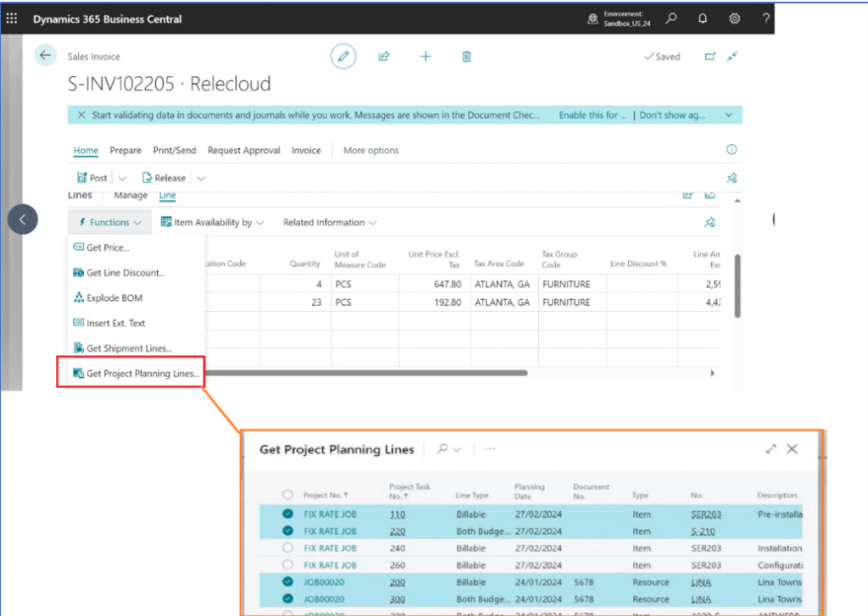Click the share invoice icon
The image size is (868, 616).
click(x=383, y=56)
